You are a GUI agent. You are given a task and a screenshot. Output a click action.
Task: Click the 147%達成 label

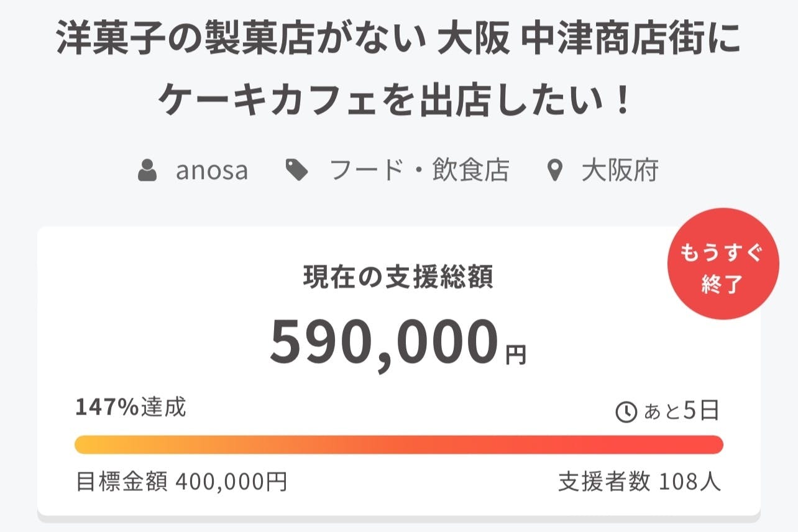coord(131,407)
